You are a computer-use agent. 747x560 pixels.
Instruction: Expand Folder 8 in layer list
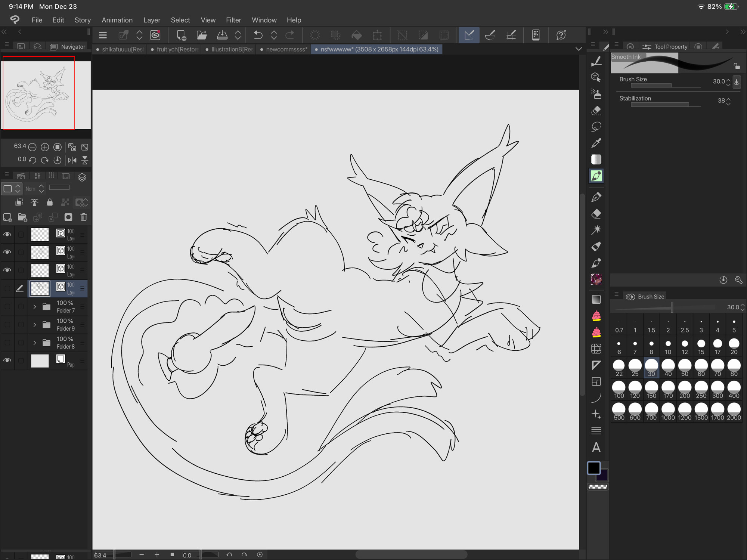pyautogui.click(x=35, y=343)
